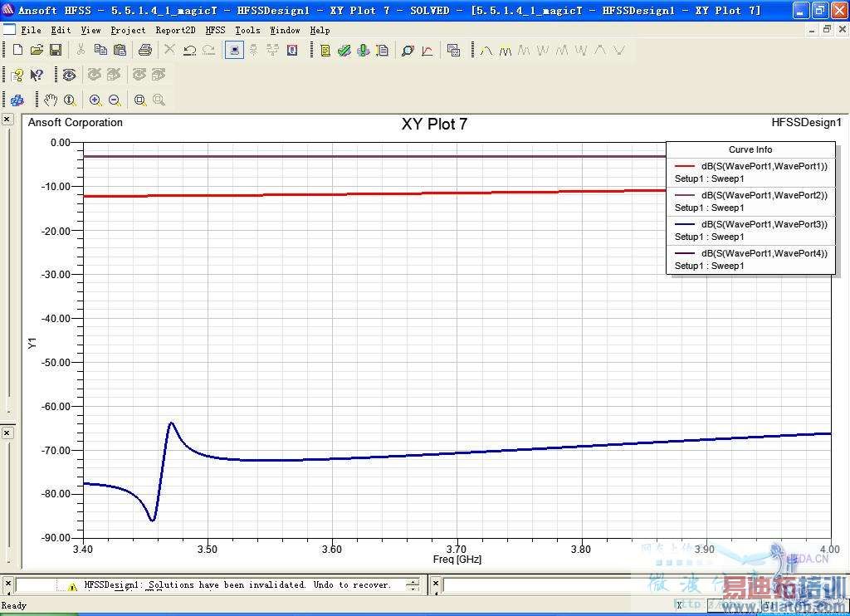Click the Zoom Out magnifier icon
The width and height of the screenshot is (850, 616).
point(115,100)
